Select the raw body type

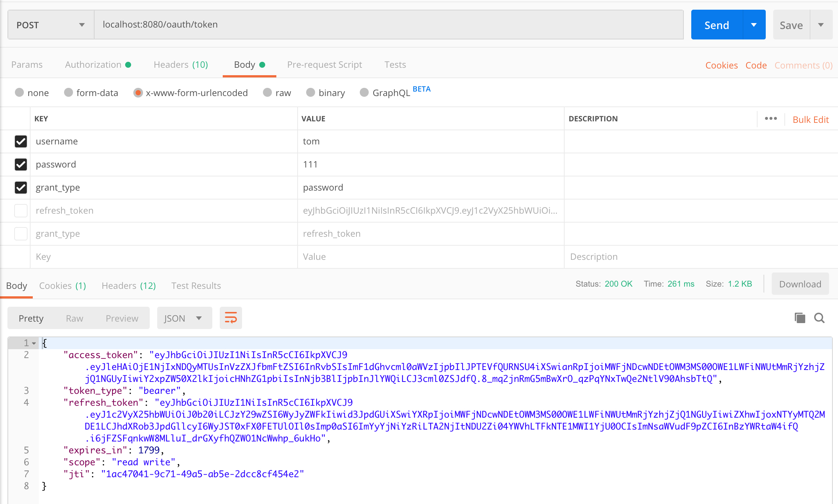(267, 93)
